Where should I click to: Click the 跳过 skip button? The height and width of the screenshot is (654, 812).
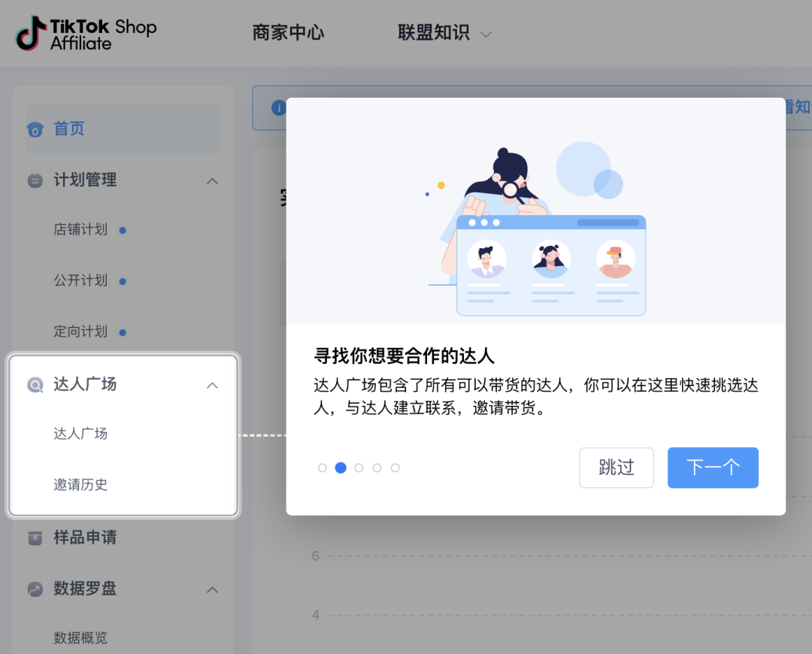tap(616, 468)
